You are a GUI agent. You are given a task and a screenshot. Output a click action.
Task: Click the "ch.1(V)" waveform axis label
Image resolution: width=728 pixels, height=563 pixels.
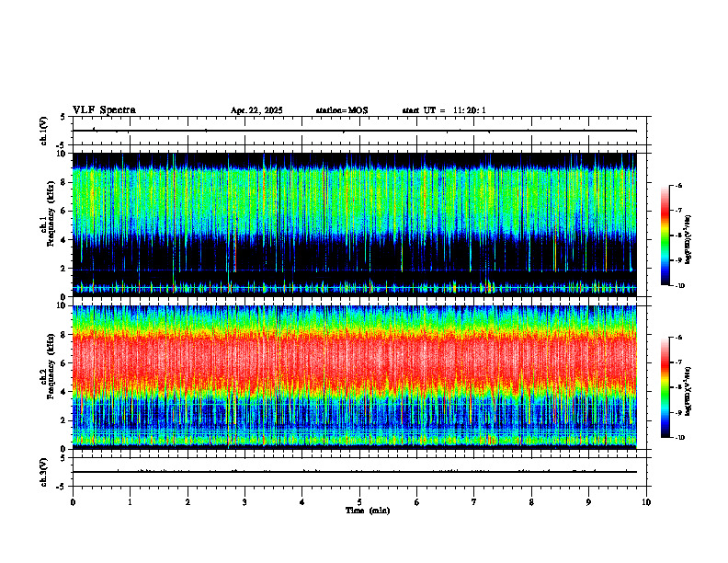pos(44,131)
